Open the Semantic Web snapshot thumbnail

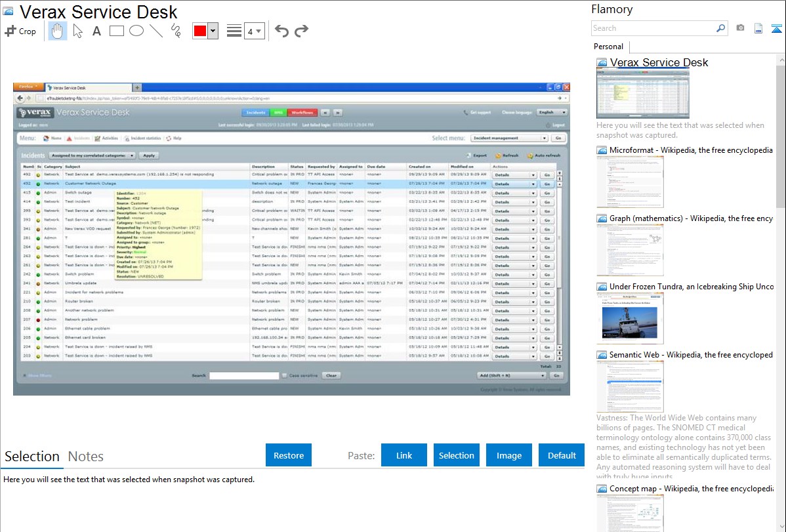[630, 386]
